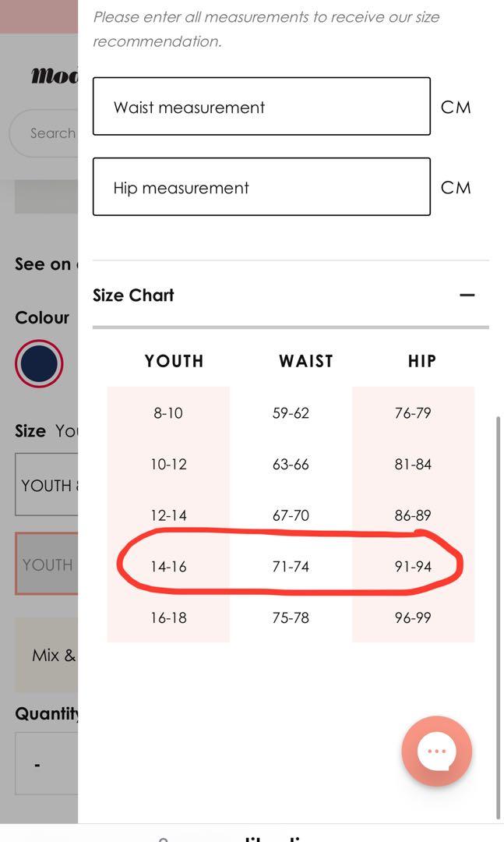Image resolution: width=504 pixels, height=842 pixels.
Task: Click the Size Chart section heading
Action: point(133,295)
